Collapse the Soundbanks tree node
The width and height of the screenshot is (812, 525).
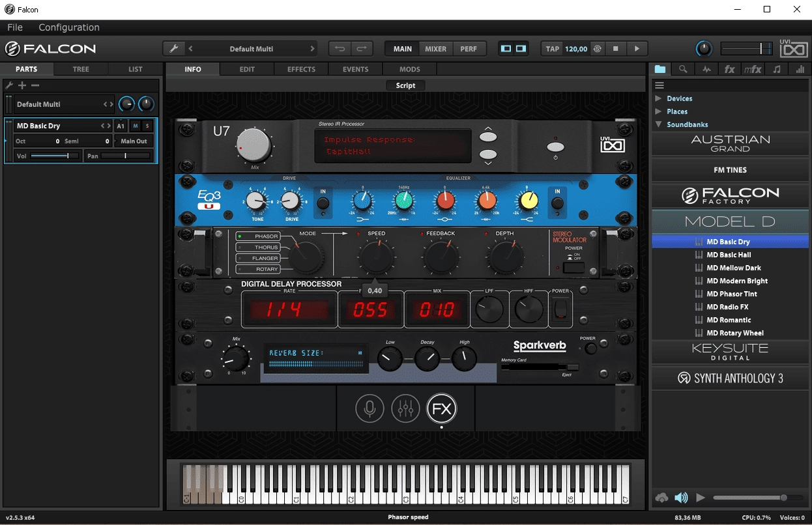pos(658,124)
